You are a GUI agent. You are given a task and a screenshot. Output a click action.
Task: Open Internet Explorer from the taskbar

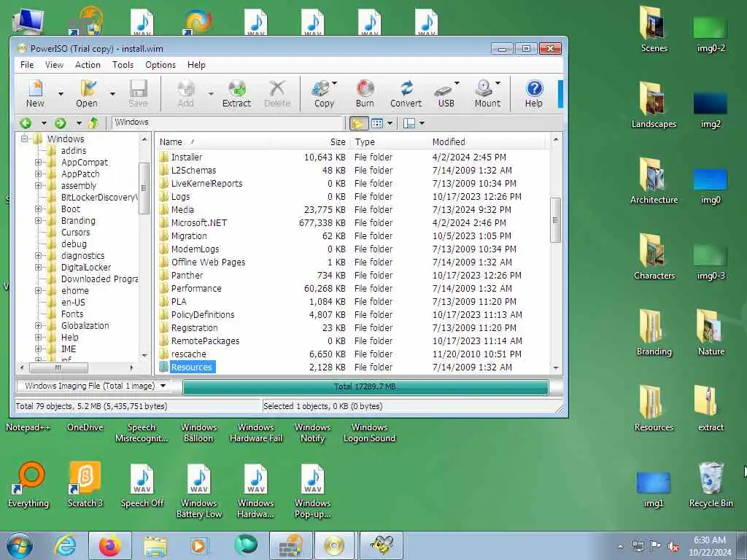pyautogui.click(x=65, y=545)
